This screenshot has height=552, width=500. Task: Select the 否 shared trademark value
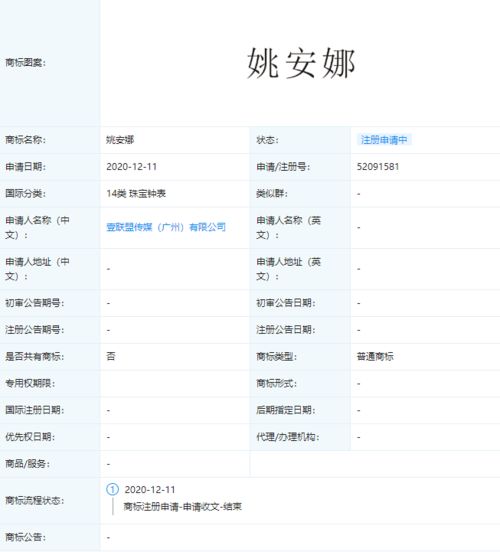point(111,357)
